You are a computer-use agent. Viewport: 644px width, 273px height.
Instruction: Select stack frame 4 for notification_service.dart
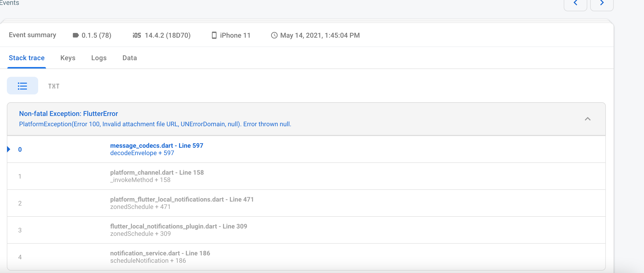pyautogui.click(x=160, y=256)
